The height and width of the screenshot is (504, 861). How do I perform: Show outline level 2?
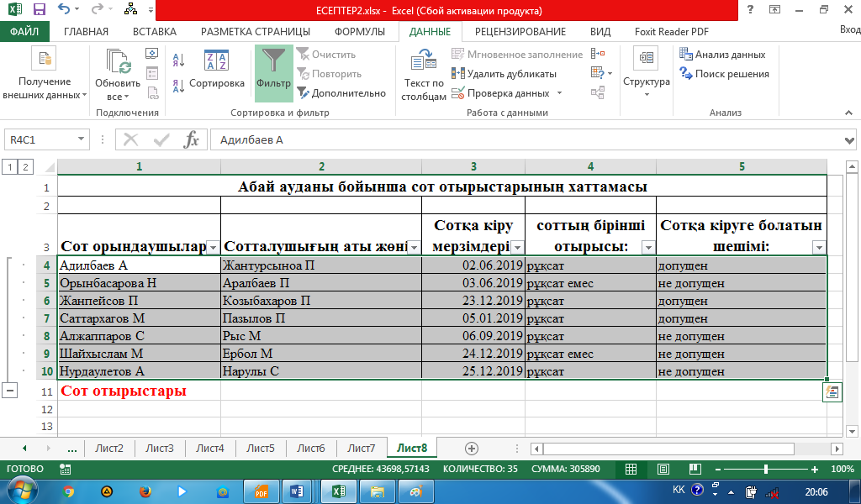25,166
